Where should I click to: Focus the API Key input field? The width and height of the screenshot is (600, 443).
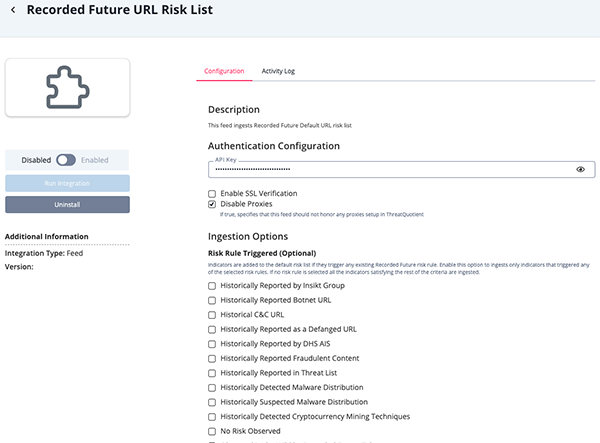(x=390, y=170)
